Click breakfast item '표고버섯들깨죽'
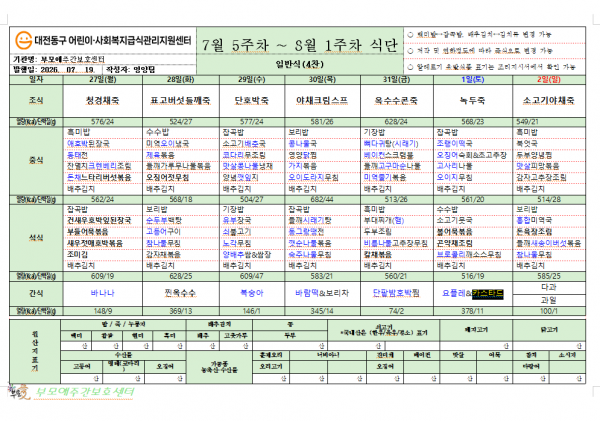Viewport: 600px width, 421px height. pyautogui.click(x=181, y=101)
